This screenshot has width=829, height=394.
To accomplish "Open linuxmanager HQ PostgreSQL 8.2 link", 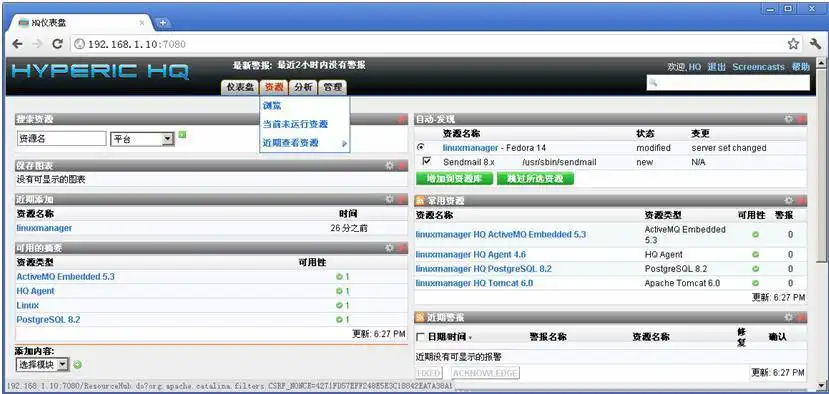I will pos(483,269).
